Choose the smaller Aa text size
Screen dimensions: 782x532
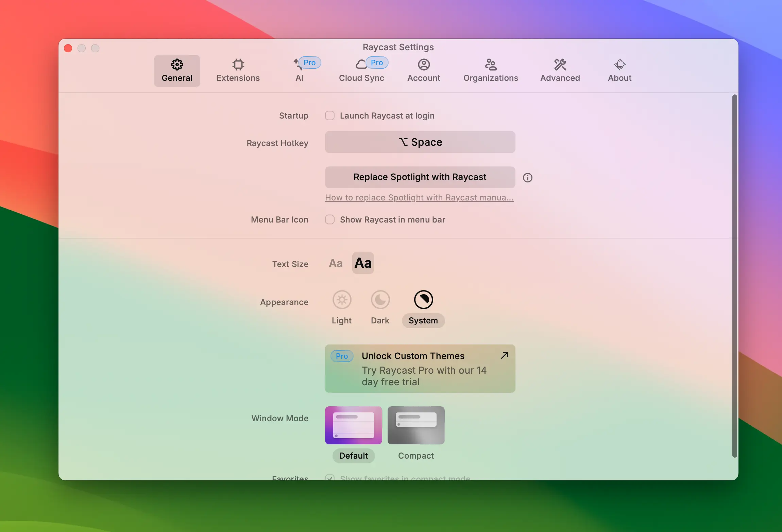click(336, 263)
